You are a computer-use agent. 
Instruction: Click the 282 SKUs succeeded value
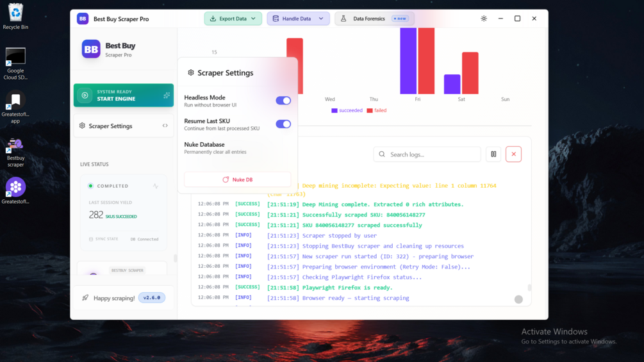tap(113, 215)
